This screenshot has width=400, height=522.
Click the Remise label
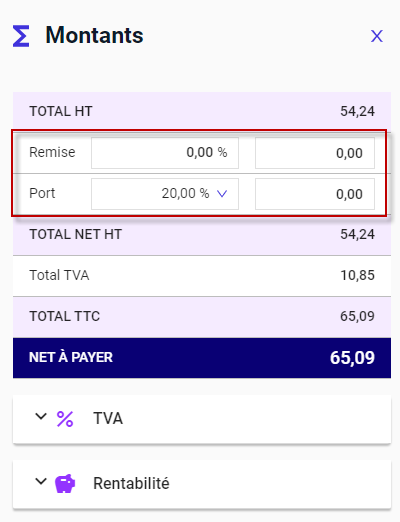point(52,152)
